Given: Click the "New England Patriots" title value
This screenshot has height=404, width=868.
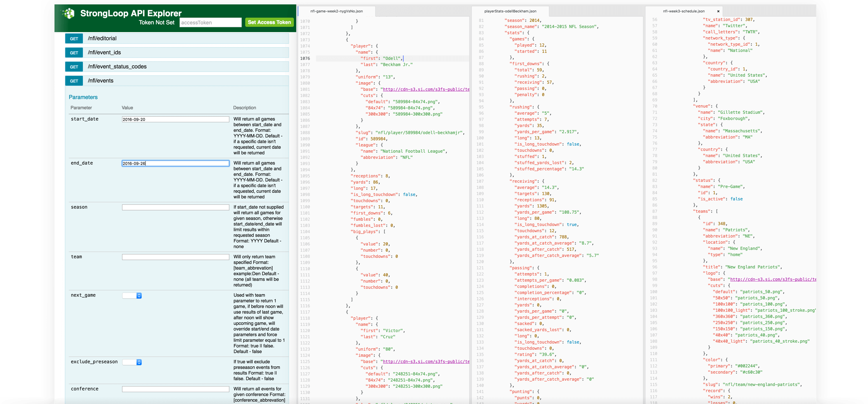Looking at the screenshot, I should (752, 267).
